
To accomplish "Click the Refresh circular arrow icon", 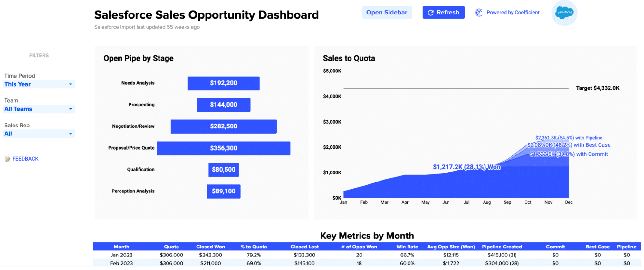I will pos(430,13).
